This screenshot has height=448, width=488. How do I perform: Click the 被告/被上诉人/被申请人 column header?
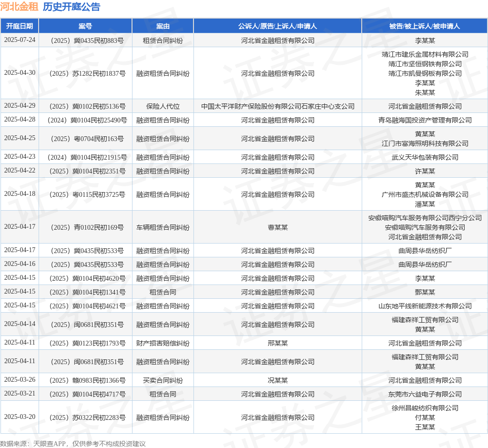pos(425,26)
